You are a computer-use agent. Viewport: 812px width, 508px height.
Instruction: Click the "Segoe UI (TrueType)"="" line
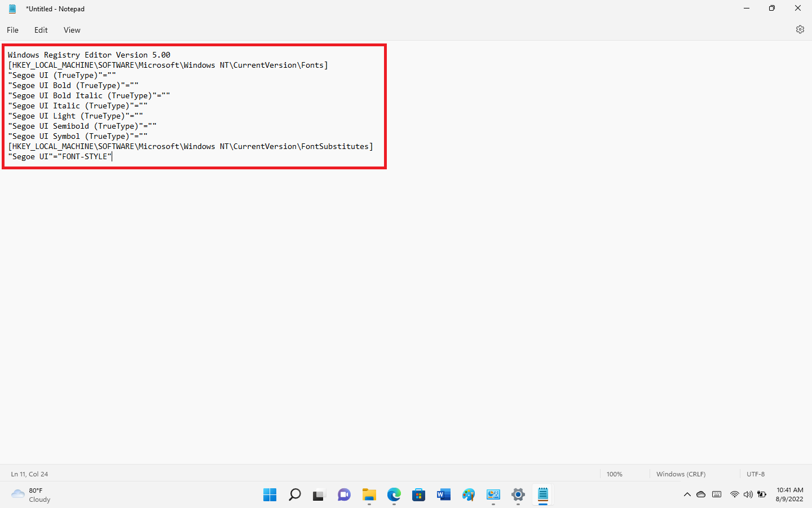click(x=62, y=75)
